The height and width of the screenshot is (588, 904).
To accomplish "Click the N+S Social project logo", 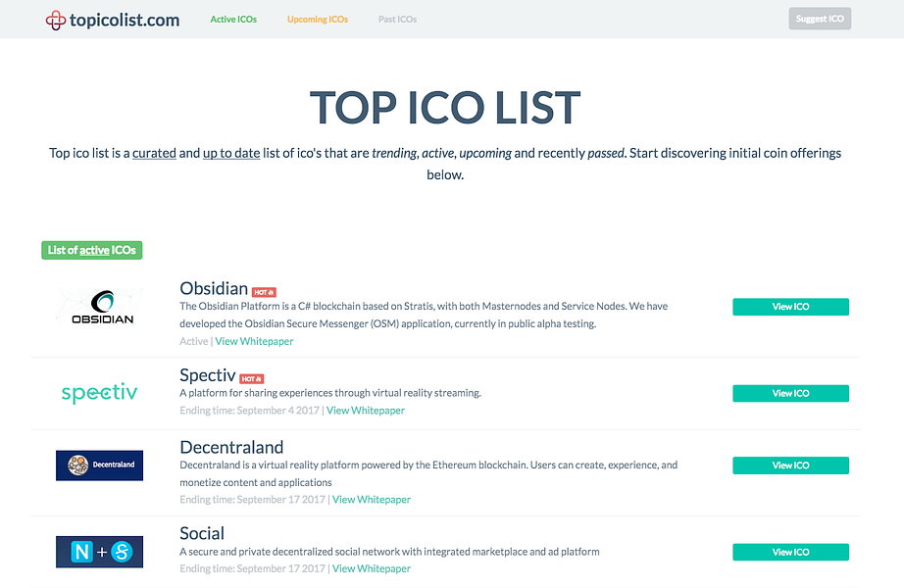I will pyautogui.click(x=99, y=552).
